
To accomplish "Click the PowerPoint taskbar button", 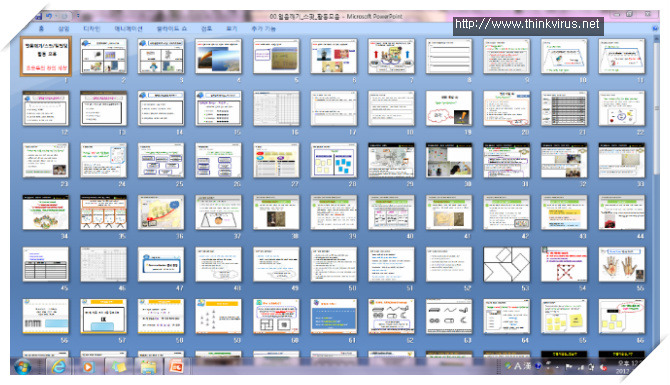I will coord(176,367).
